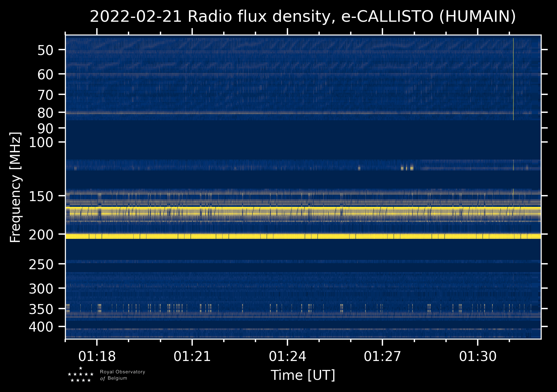This screenshot has height=392, width=557.
Task: Click the 01:24 time tick label
Action: click(x=287, y=356)
